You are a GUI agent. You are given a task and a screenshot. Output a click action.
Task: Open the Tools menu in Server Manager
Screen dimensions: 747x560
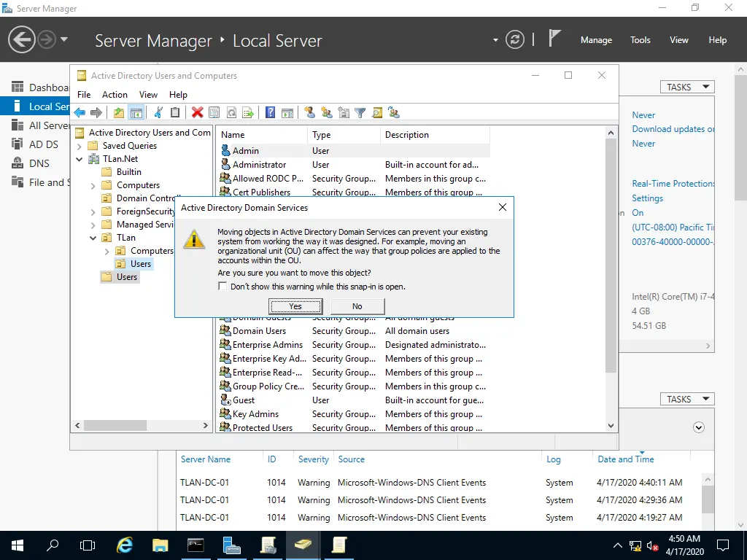[x=640, y=40]
